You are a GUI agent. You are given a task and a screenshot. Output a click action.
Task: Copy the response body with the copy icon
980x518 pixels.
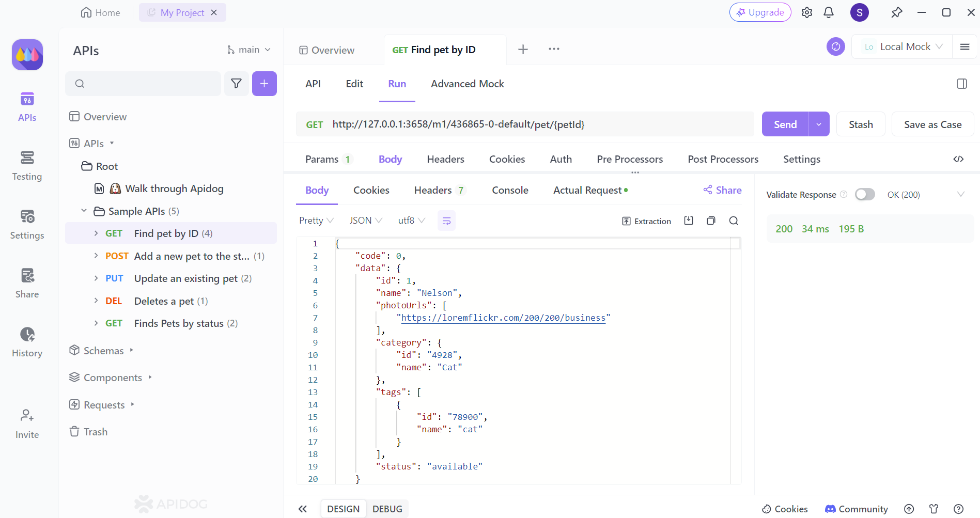click(x=711, y=221)
